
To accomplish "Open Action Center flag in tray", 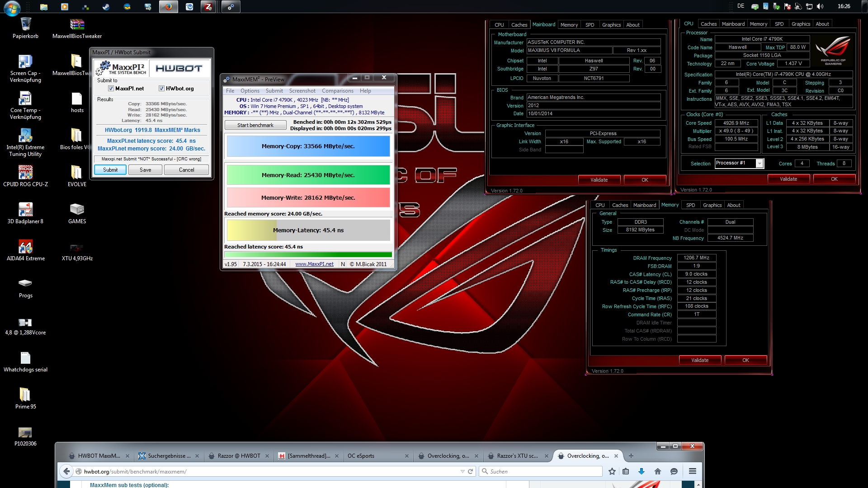I will (788, 6).
